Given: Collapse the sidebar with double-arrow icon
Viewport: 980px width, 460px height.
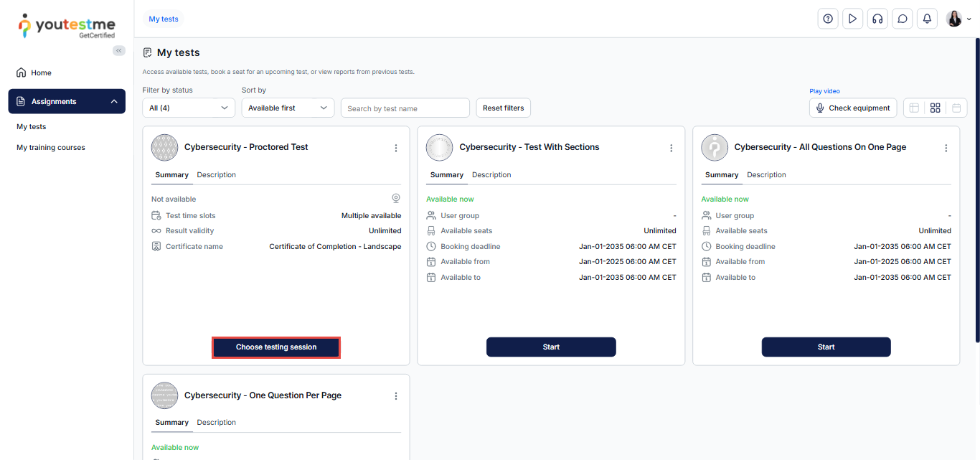Looking at the screenshot, I should pos(119,50).
